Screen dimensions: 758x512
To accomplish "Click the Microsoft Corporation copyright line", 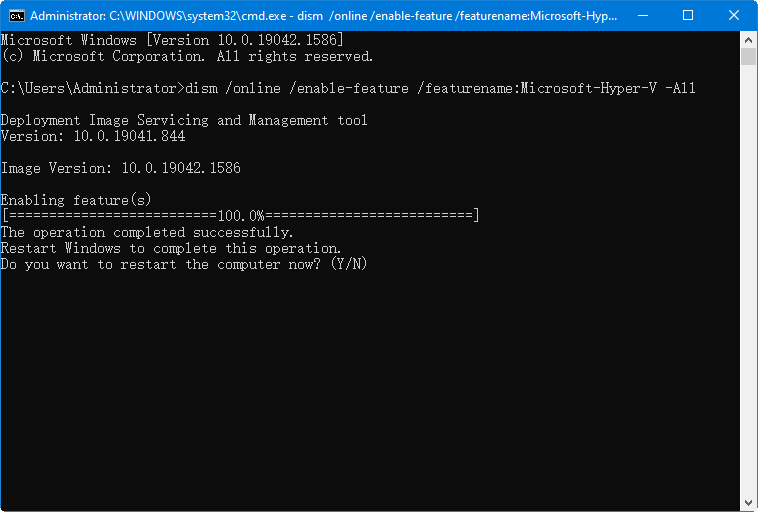I will point(187,56).
